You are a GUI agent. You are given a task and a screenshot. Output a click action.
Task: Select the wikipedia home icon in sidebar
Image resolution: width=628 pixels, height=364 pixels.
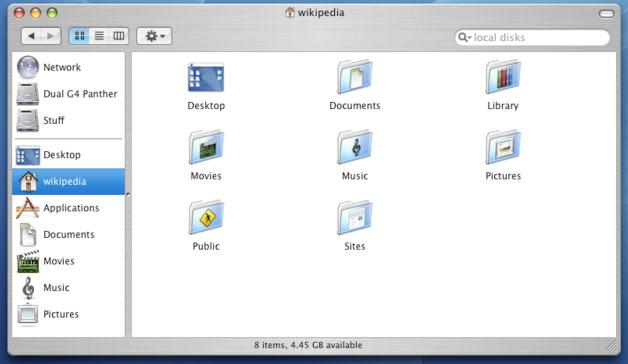[x=28, y=181]
